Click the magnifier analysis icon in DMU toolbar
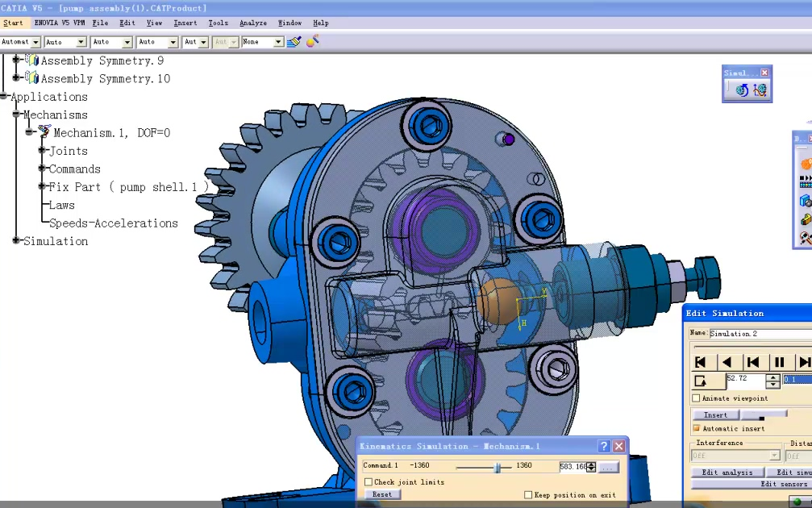Image resolution: width=812 pixels, height=508 pixels. 806,238
